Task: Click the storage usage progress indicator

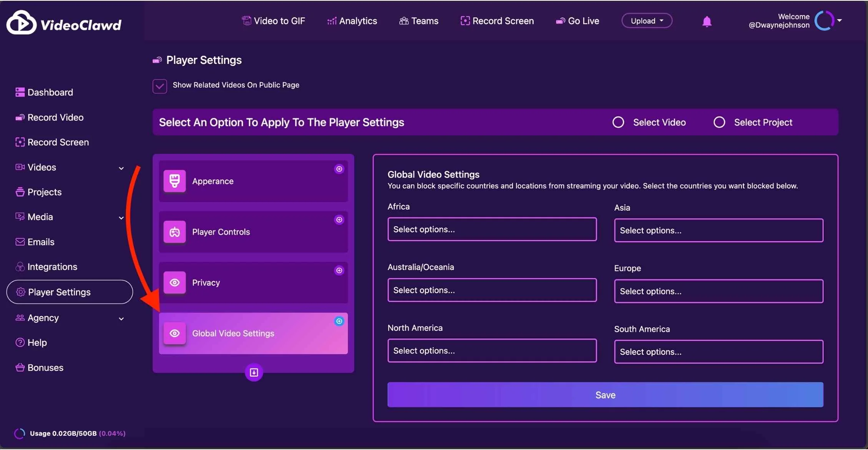Action: coord(19,433)
